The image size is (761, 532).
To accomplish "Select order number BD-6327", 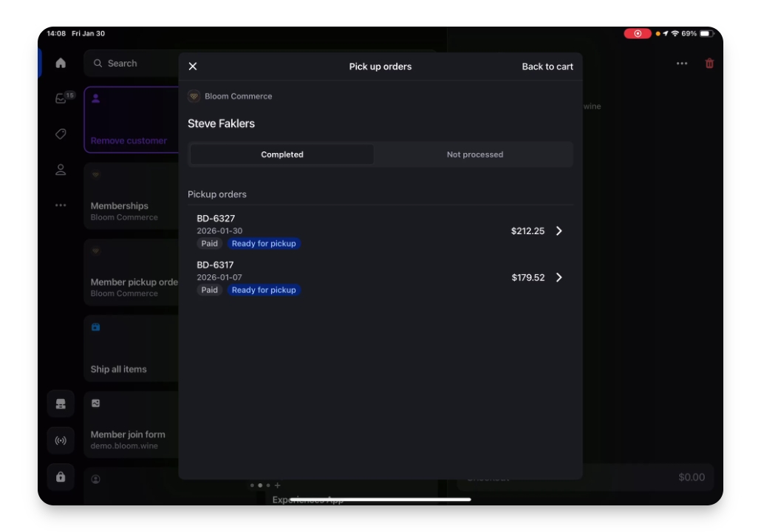I will coord(216,219).
